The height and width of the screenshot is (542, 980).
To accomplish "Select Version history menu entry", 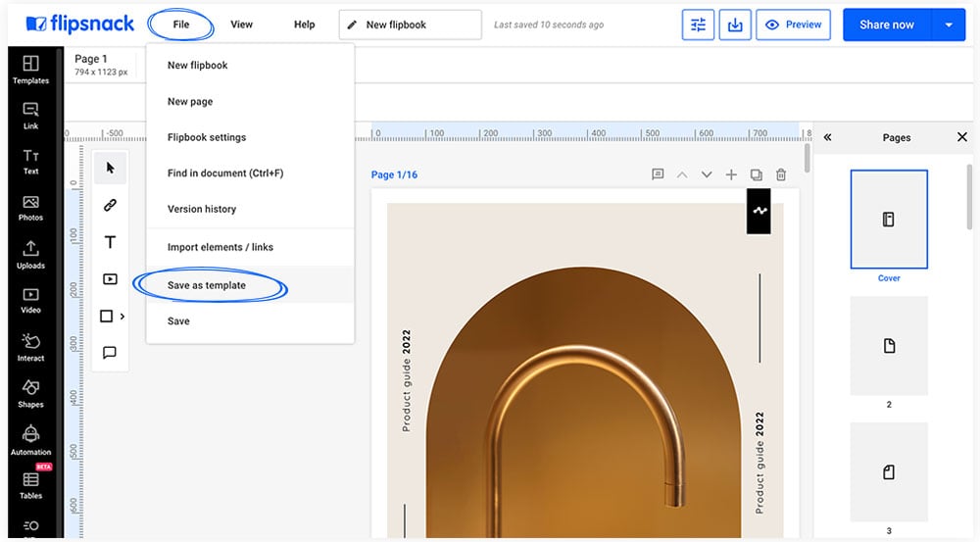I will (x=202, y=209).
